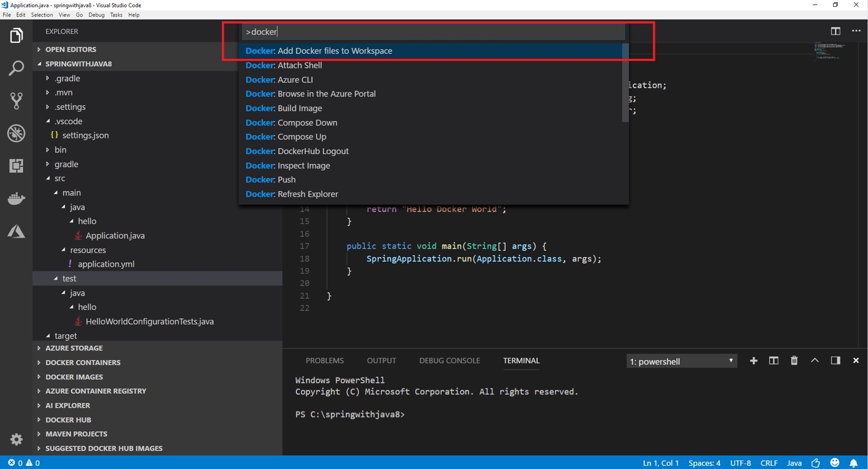Maximize the panel with up chevron
This screenshot has width=868, height=469.
(x=814, y=360)
